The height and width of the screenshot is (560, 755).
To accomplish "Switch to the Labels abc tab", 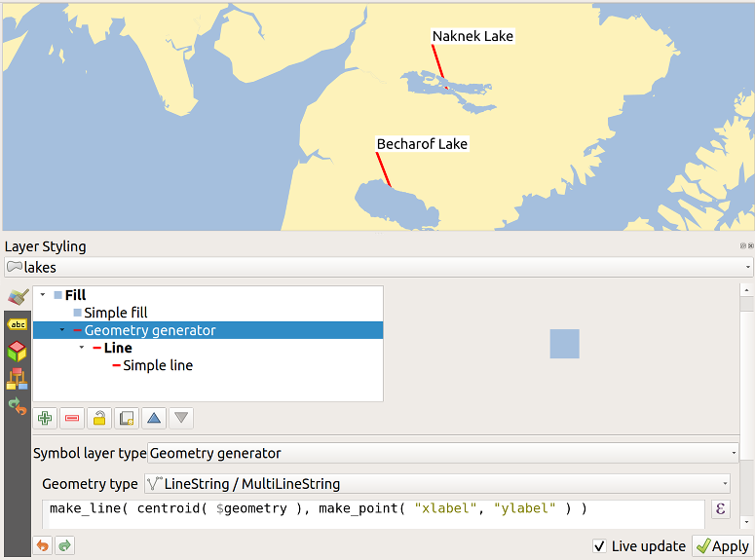I will 17,324.
